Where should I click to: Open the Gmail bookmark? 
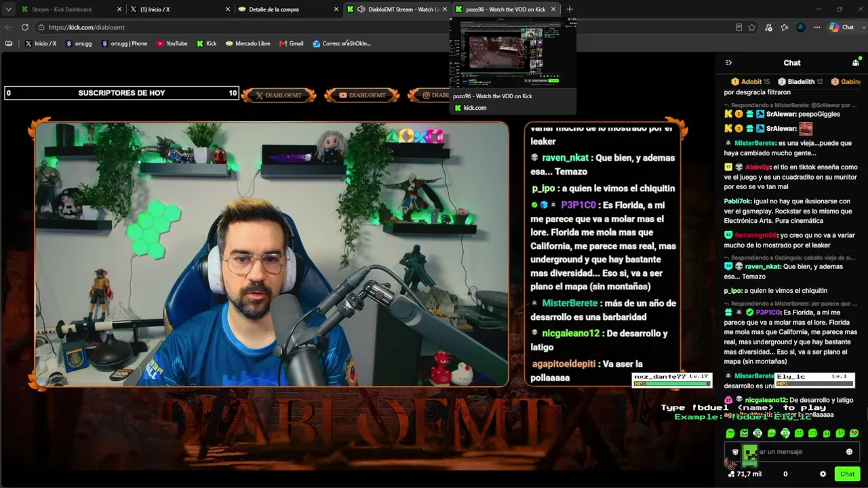(x=292, y=43)
